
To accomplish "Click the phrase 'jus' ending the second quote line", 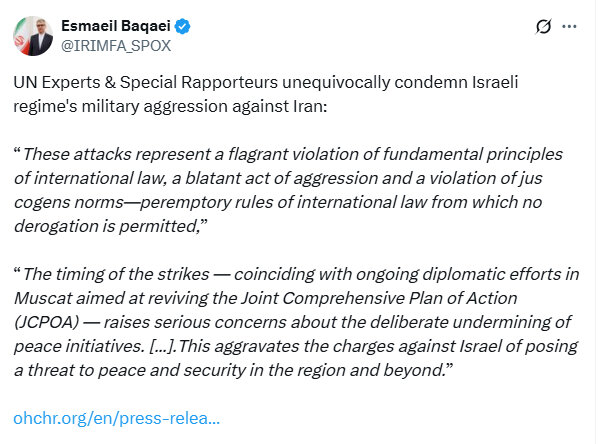I will tap(530, 178).
